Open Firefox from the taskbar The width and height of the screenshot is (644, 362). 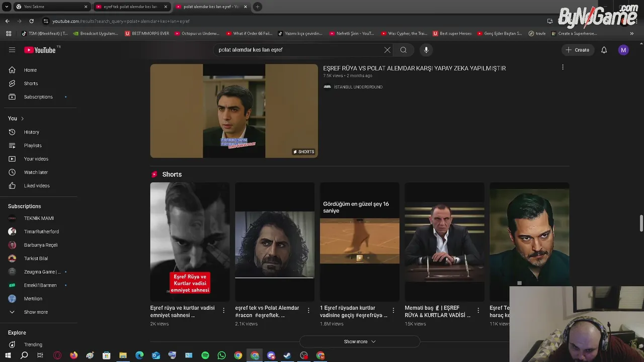(74, 355)
